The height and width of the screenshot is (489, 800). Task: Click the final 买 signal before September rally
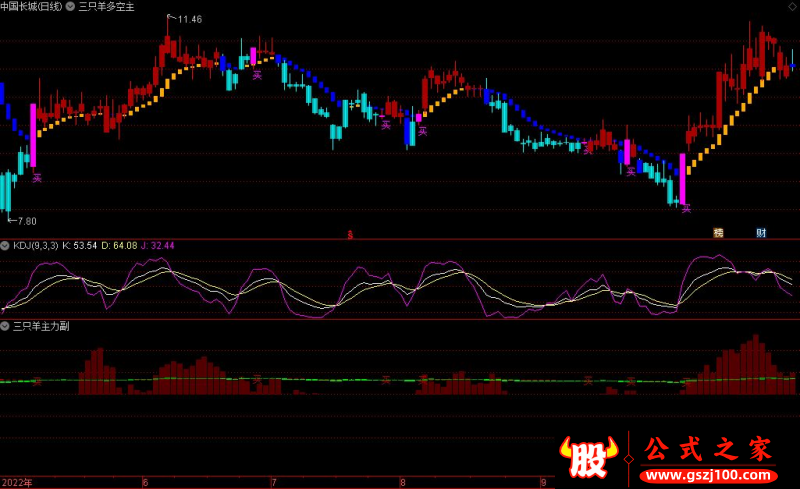click(x=686, y=208)
